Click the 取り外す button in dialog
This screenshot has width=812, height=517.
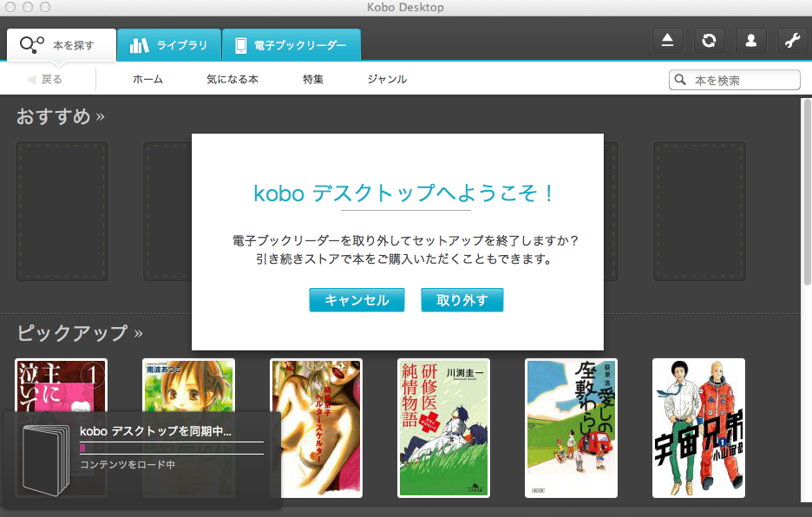coord(462,300)
